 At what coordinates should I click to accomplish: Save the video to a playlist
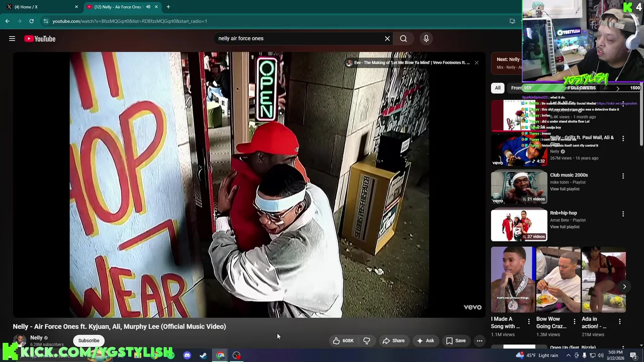click(456, 340)
